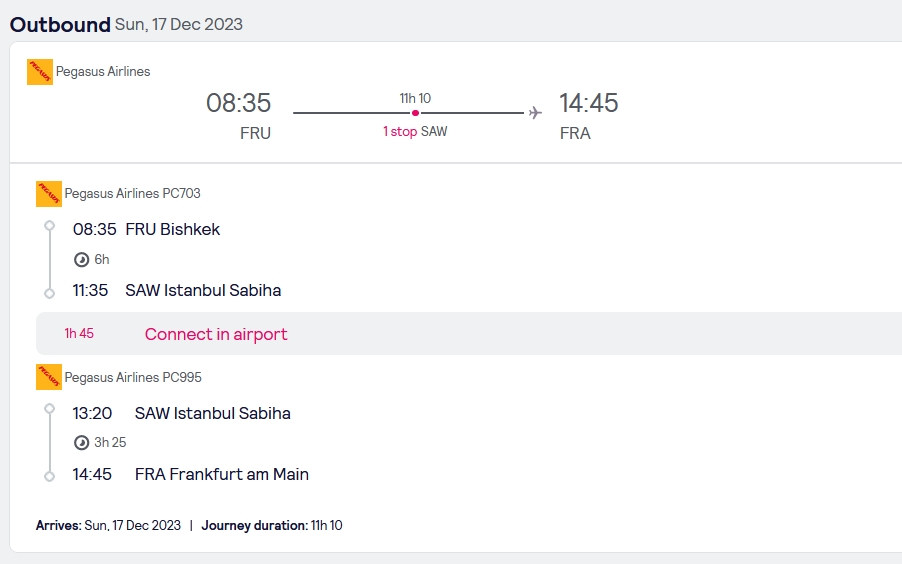
Task: Click the FRU Bishkek departure timeline circle
Action: point(49,227)
